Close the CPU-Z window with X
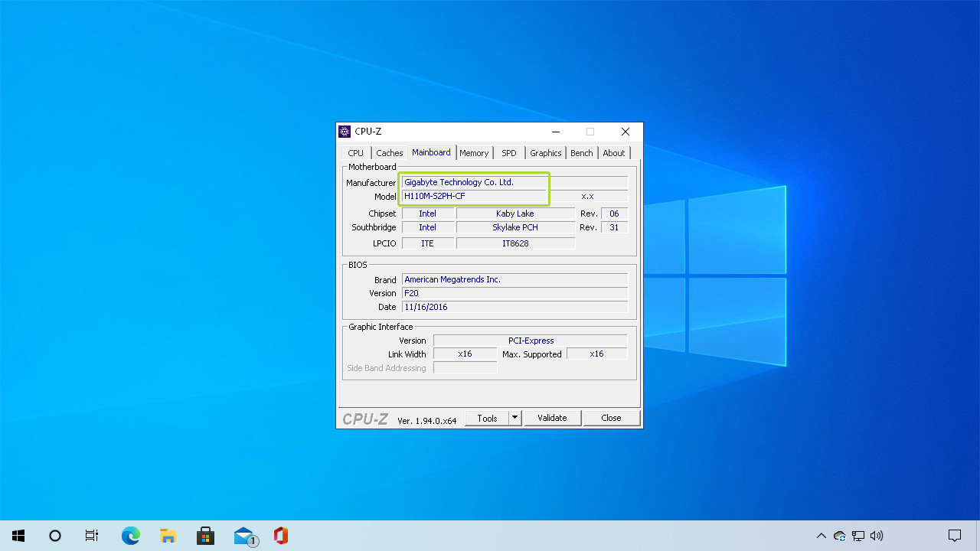 (626, 132)
